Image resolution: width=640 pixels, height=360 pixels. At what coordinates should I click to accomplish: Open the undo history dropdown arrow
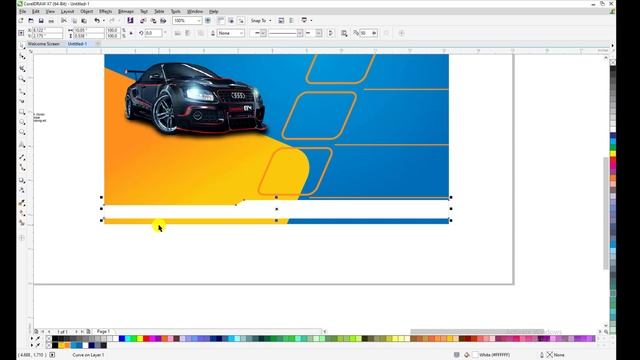(x=104, y=20)
